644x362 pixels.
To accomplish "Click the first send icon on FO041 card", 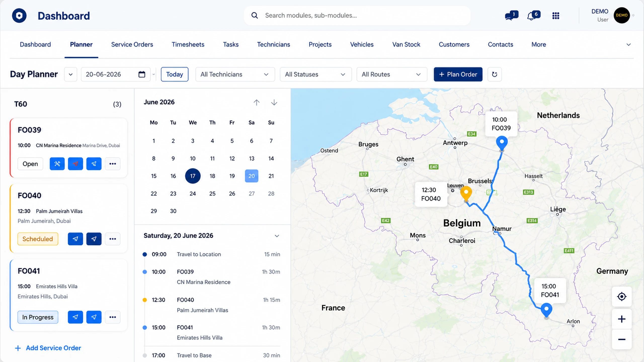I will tap(75, 317).
